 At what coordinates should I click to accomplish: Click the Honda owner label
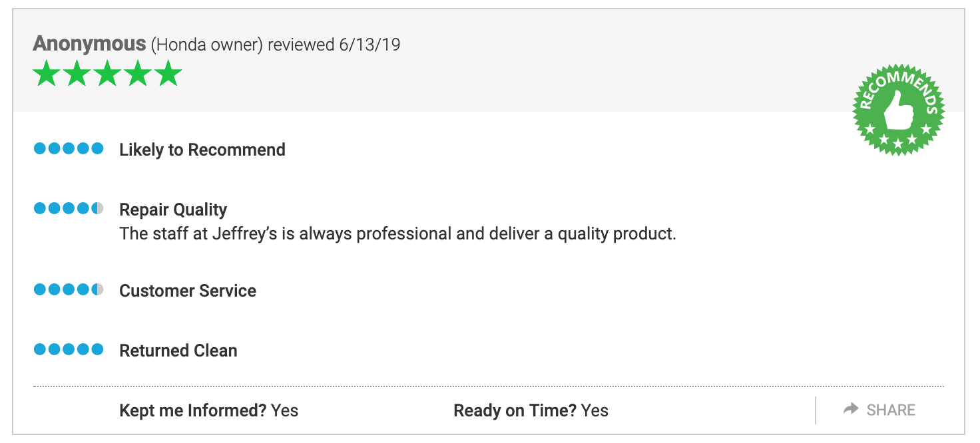tap(207, 45)
